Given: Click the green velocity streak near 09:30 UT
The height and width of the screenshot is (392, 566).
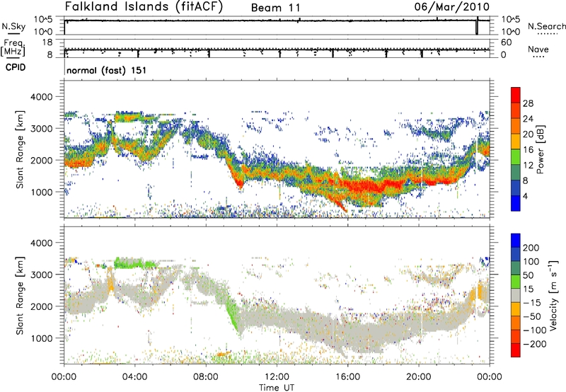Looking at the screenshot, I should 232,315.
